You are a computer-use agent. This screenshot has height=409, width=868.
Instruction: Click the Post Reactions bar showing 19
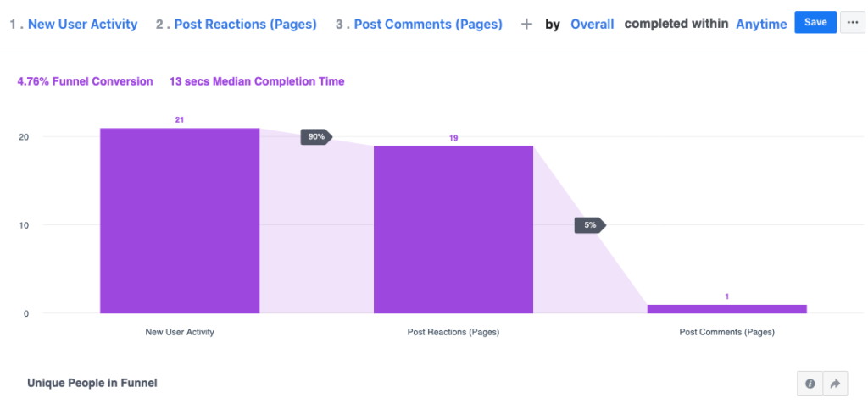coord(453,229)
